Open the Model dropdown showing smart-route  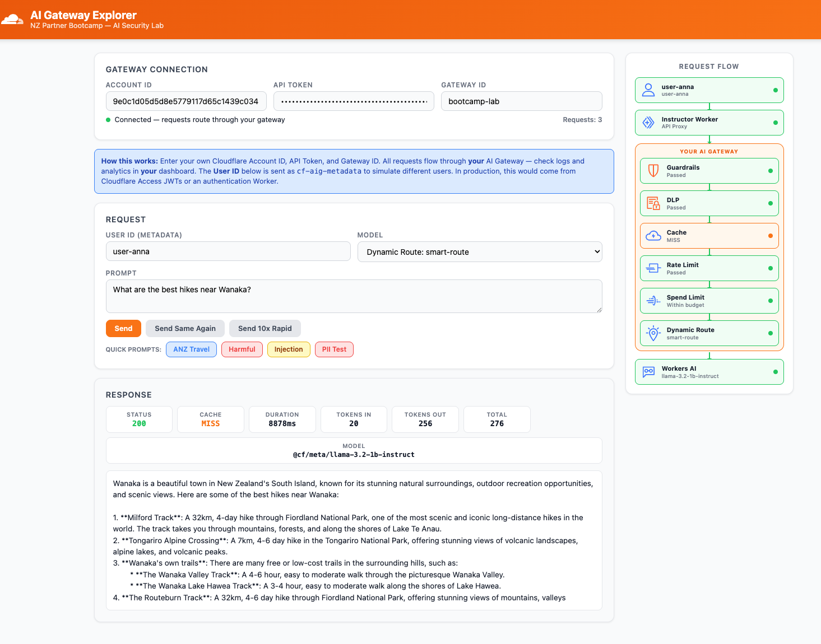click(x=480, y=252)
